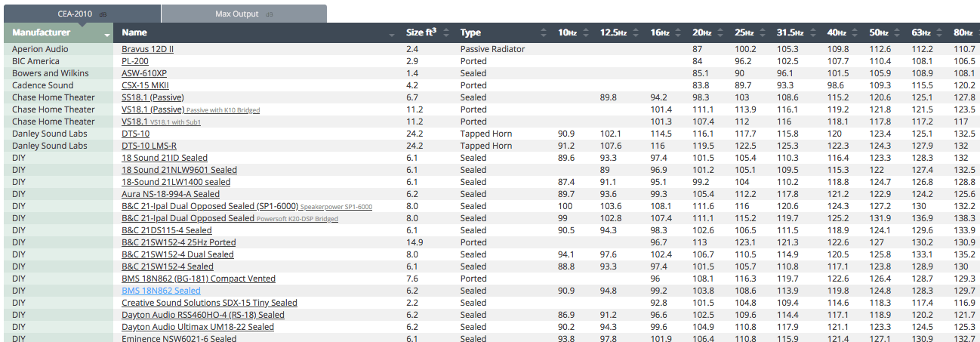
Task: Click the Size ft³ column sort arrows
Action: click(445, 33)
